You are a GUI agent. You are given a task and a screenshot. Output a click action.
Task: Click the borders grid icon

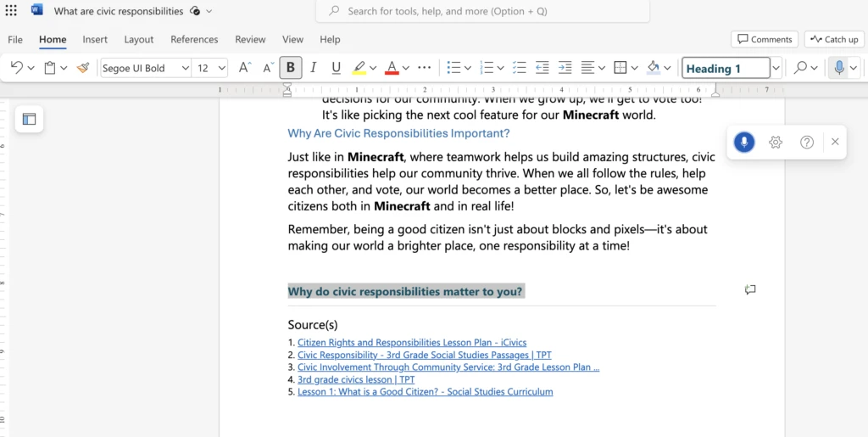point(620,68)
